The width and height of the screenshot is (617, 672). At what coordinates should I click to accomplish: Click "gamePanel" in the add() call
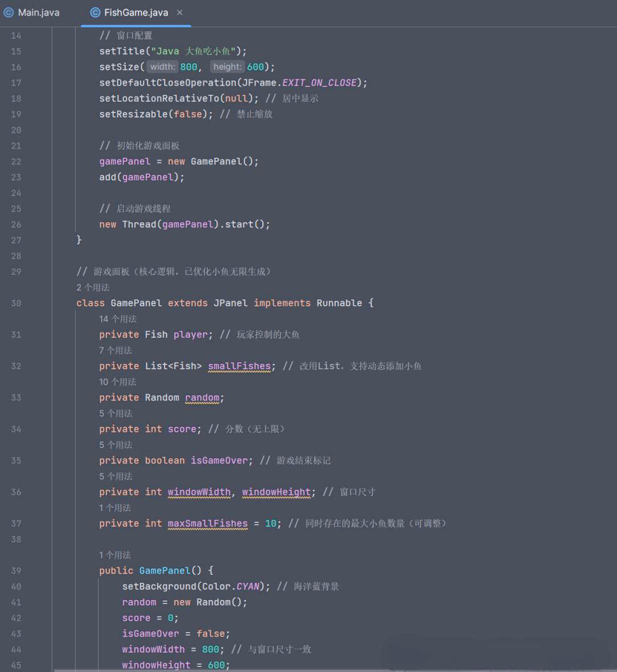(148, 177)
